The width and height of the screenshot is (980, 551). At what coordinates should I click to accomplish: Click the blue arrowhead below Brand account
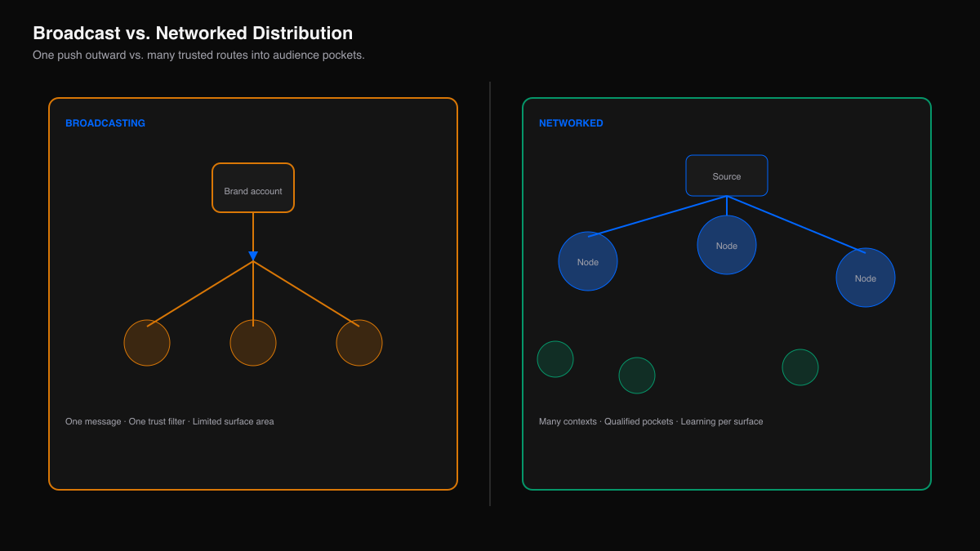(253, 256)
